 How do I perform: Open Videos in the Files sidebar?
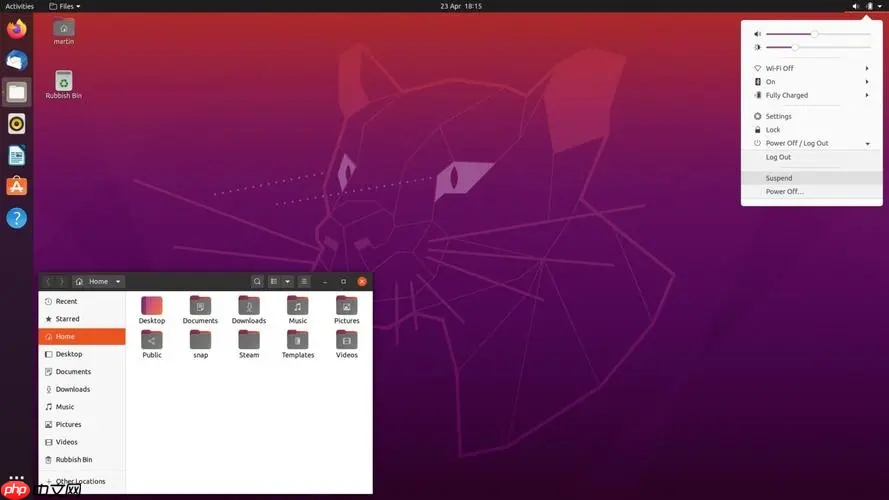(x=82, y=442)
